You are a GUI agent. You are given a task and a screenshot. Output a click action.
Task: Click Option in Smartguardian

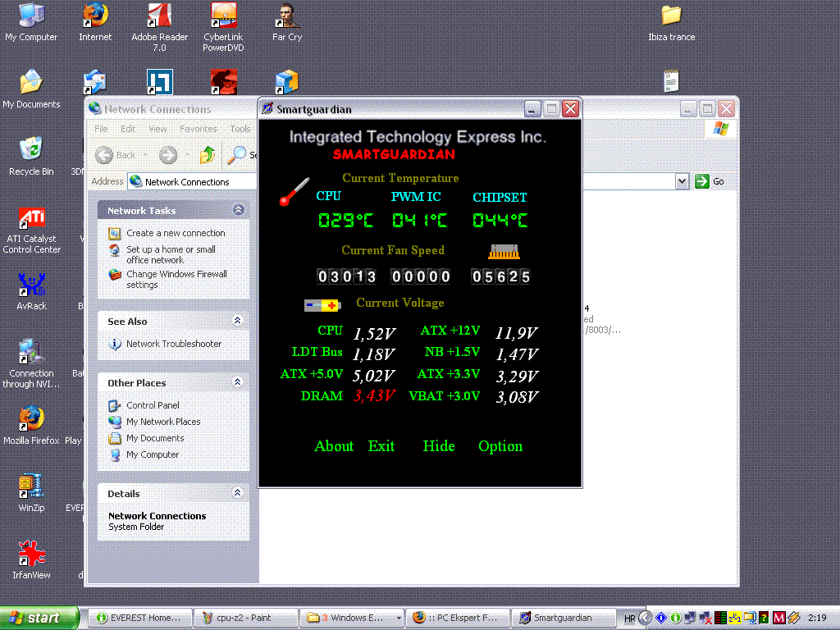pos(500,446)
